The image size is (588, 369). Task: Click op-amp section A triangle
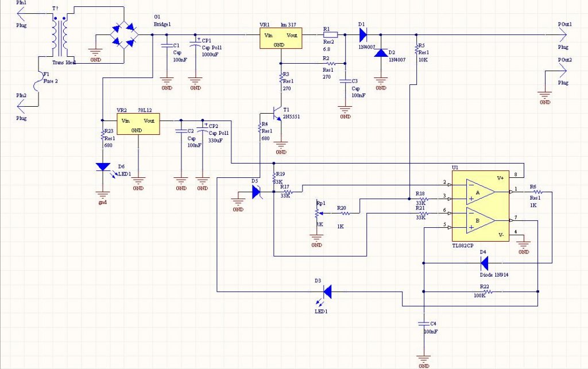tap(479, 192)
